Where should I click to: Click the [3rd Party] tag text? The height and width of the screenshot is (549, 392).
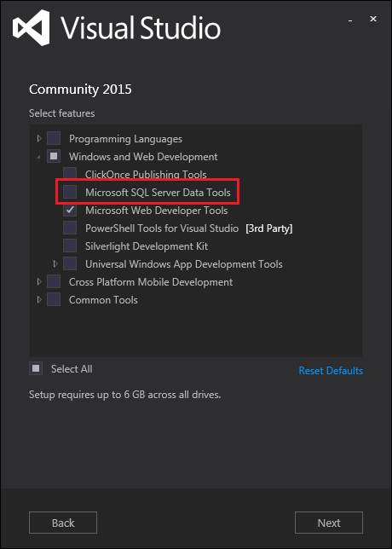coord(269,228)
